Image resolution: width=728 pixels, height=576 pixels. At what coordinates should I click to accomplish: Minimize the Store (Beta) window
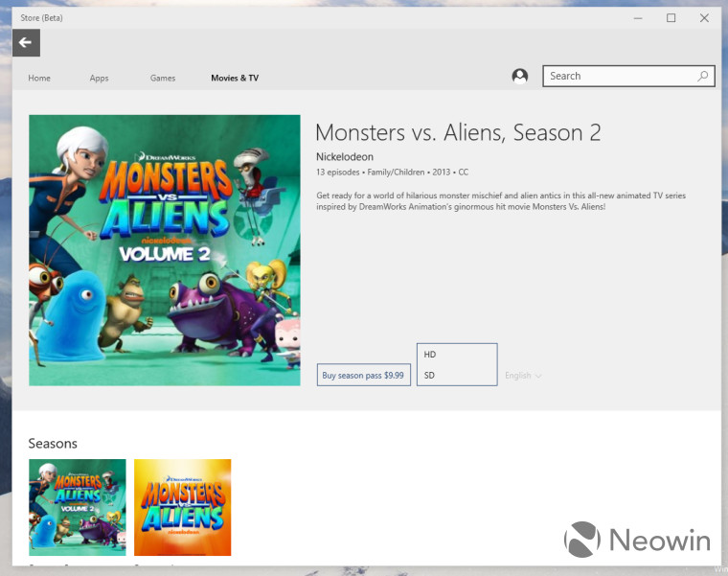coord(638,18)
